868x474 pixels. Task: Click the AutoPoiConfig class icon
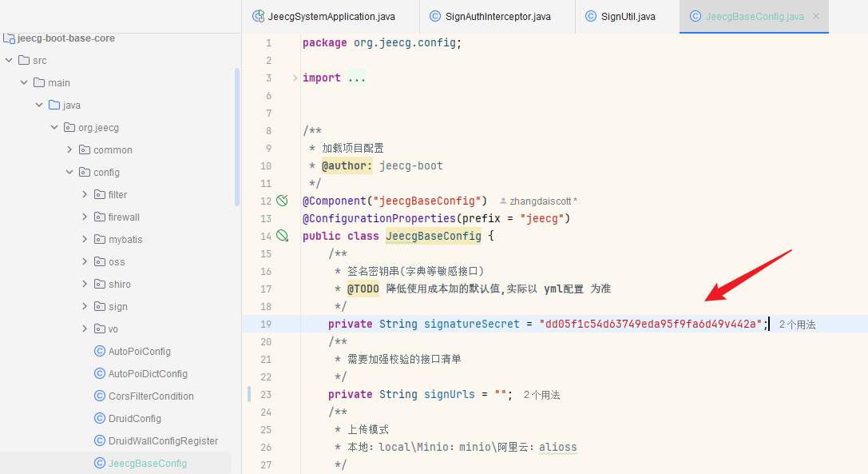[x=100, y=351]
